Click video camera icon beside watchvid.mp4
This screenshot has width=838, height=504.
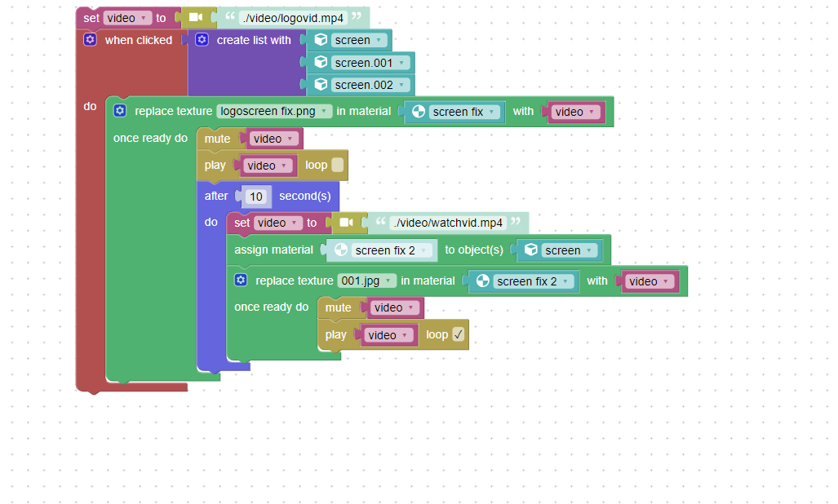click(x=346, y=222)
